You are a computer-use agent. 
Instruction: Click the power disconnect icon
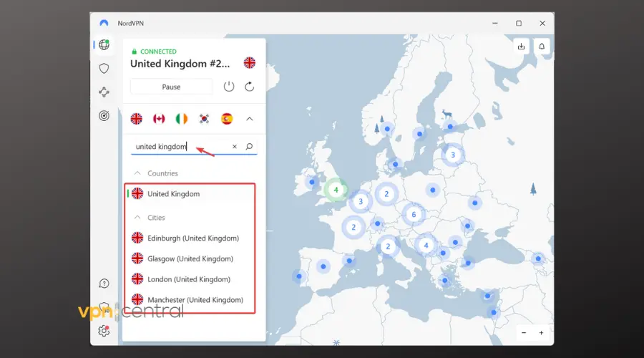229,87
